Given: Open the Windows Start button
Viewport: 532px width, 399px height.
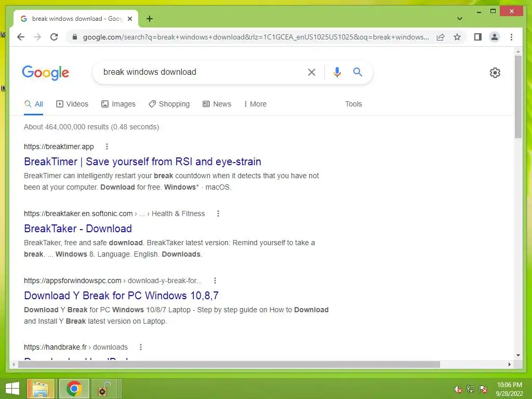Looking at the screenshot, I should pyautogui.click(x=12, y=389).
